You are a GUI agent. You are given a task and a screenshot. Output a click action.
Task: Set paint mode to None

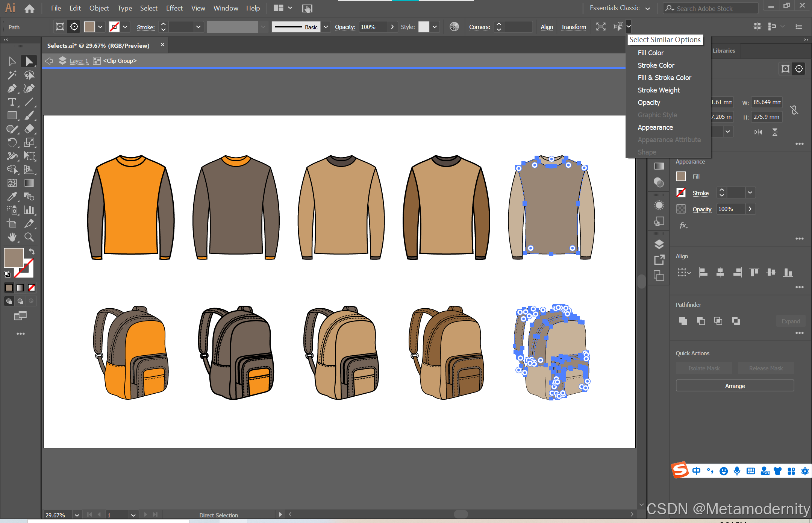(x=32, y=288)
